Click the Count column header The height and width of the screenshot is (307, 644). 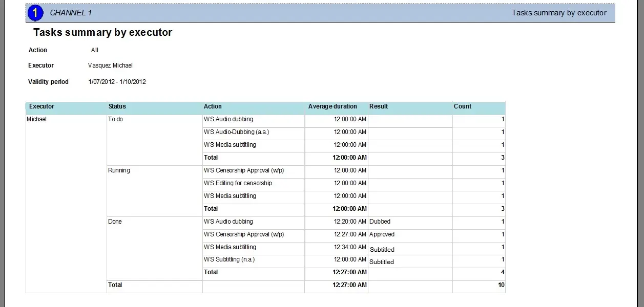pyautogui.click(x=462, y=106)
